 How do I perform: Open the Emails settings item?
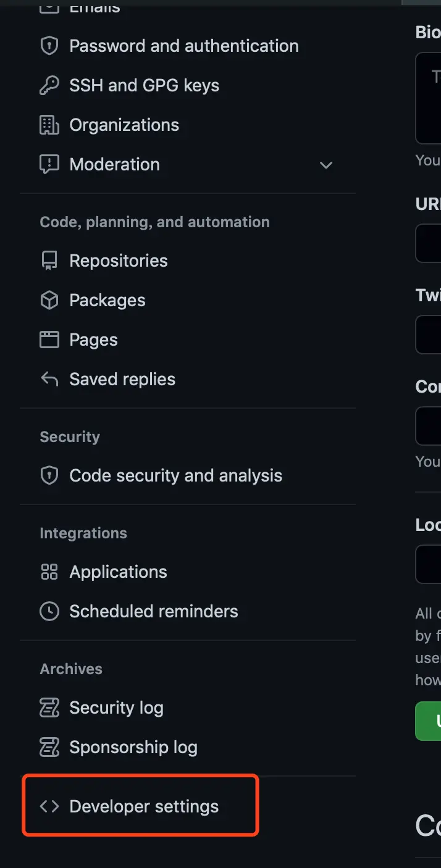tap(94, 9)
